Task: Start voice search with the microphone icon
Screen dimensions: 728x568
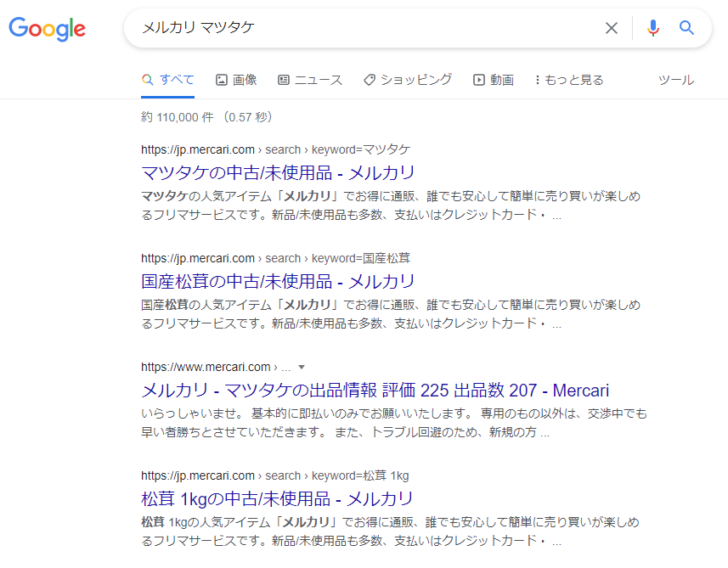Action: [x=652, y=28]
